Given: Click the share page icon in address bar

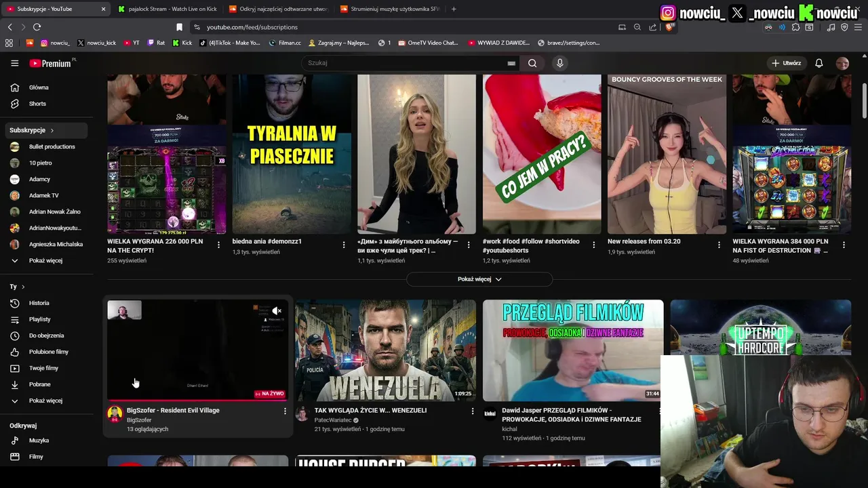Looking at the screenshot, I should [652, 27].
